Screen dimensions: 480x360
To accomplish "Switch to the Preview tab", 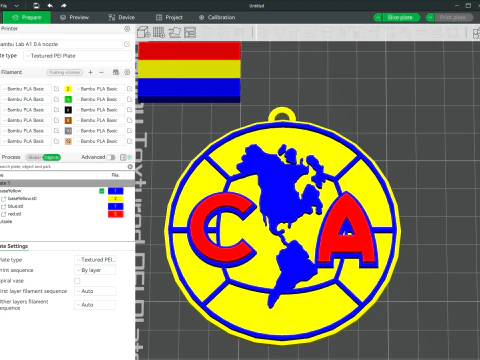I will [x=74, y=17].
